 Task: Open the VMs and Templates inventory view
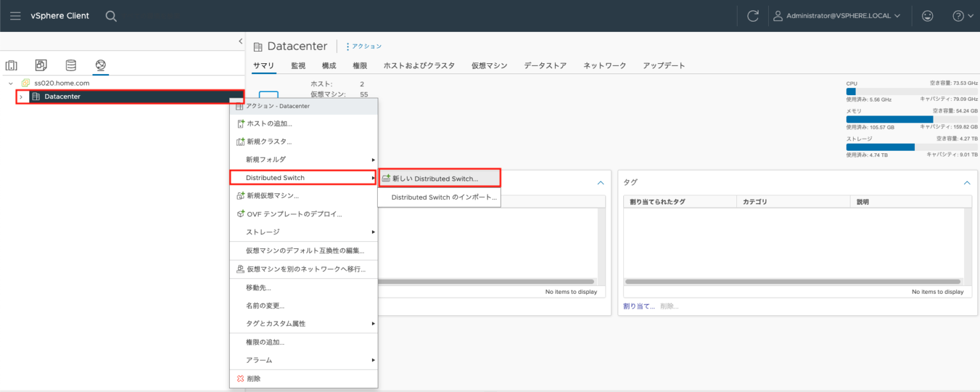(x=40, y=64)
